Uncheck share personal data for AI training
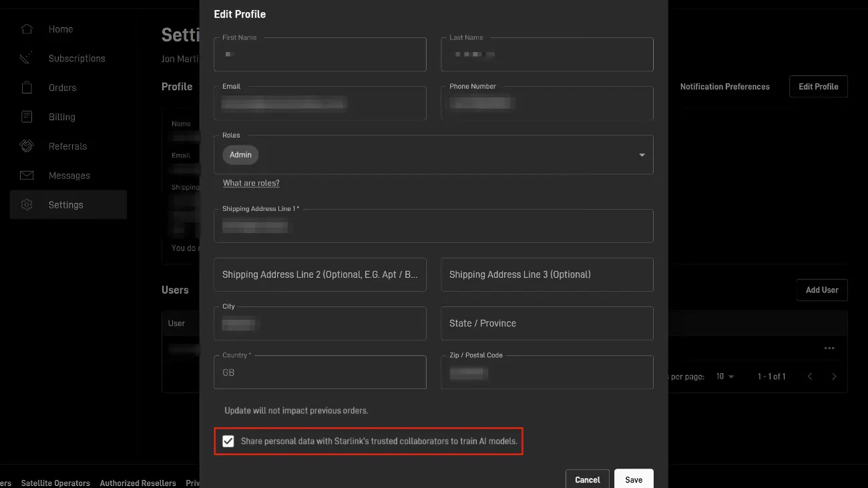Image resolution: width=868 pixels, height=488 pixels. [x=228, y=441]
